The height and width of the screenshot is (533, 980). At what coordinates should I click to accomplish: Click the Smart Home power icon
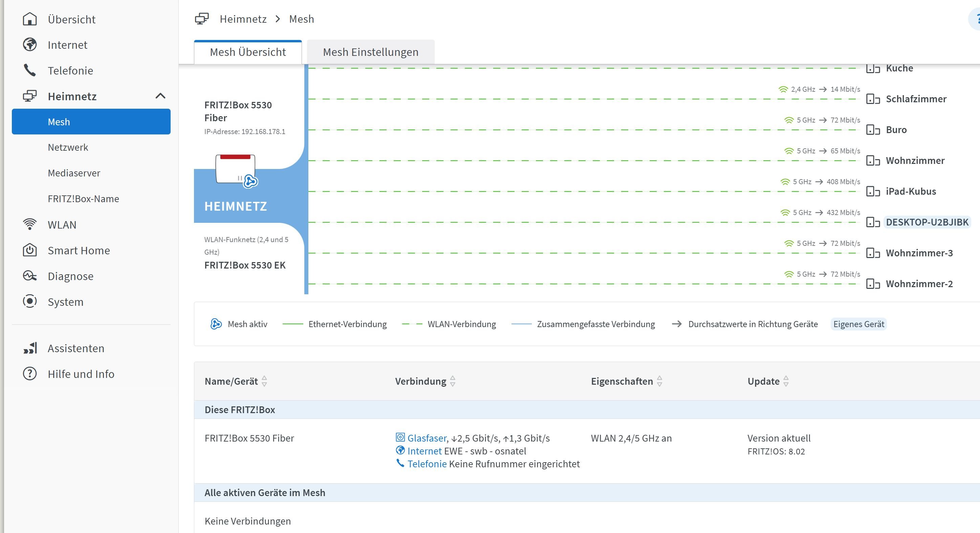(30, 250)
